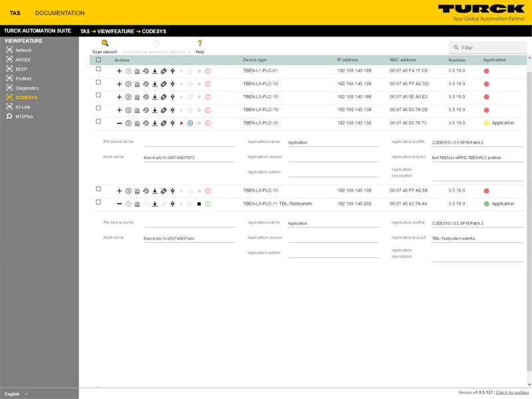Click the download icon for 192.168.145.156

(155, 123)
